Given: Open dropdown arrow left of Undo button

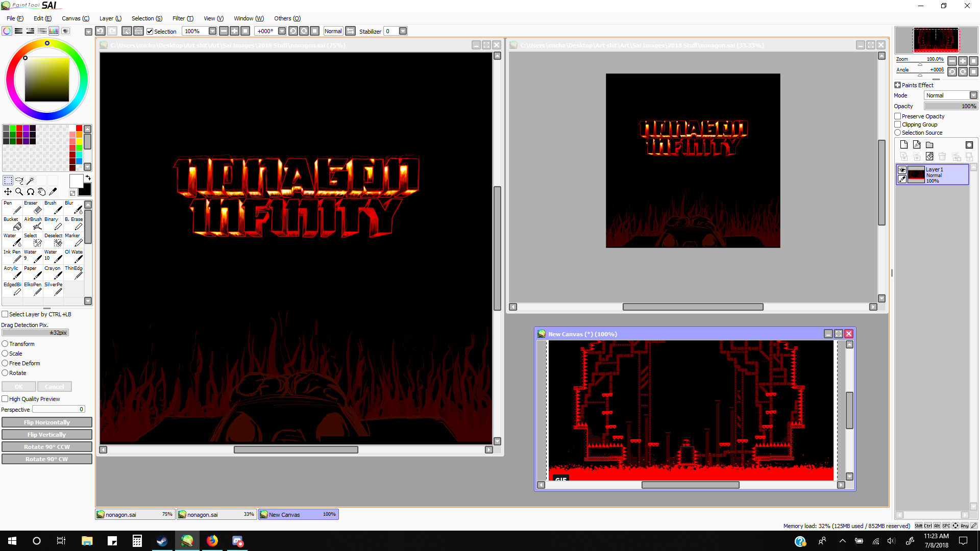Looking at the screenshot, I should click(x=88, y=32).
